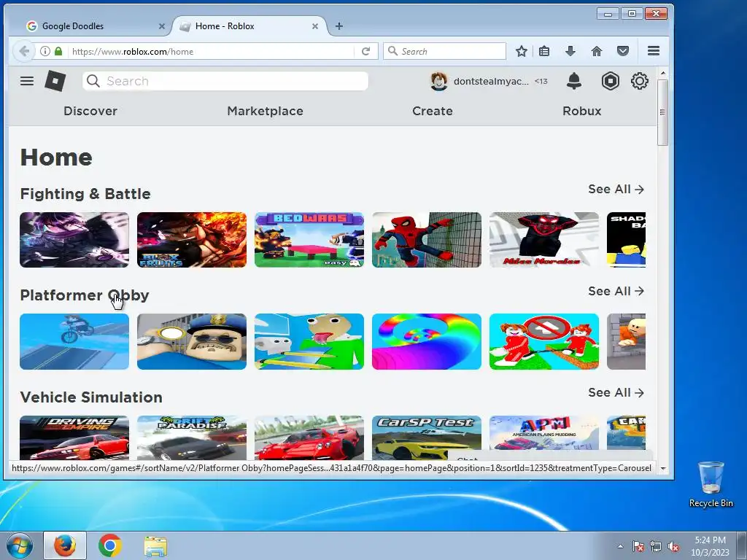Open the dontstealmyac profile name
Screen dimensions: 747x560
click(491, 82)
